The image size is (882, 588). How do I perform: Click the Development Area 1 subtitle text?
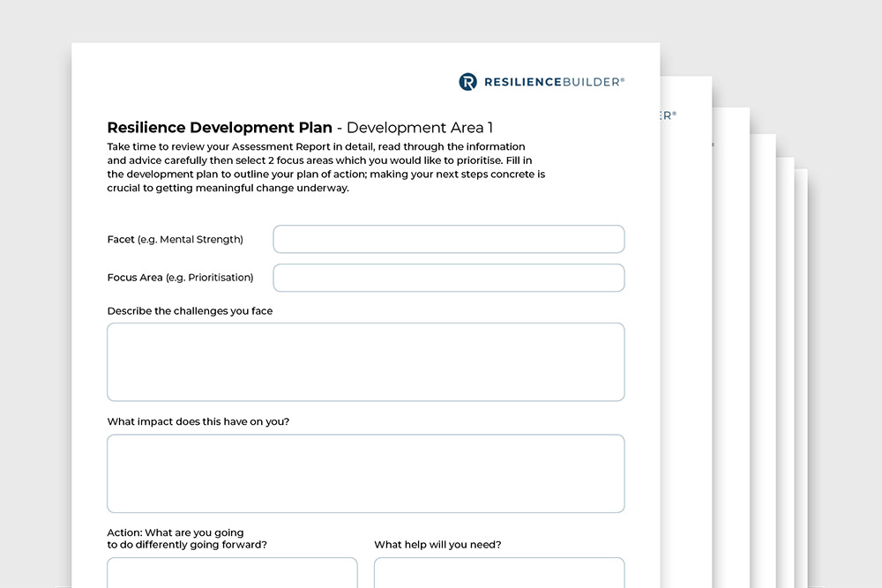point(420,128)
